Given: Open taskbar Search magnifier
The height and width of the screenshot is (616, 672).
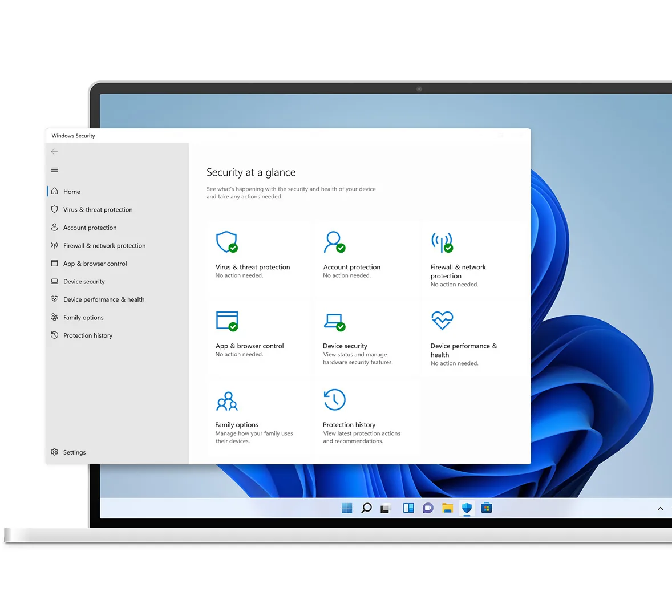Looking at the screenshot, I should (x=366, y=508).
